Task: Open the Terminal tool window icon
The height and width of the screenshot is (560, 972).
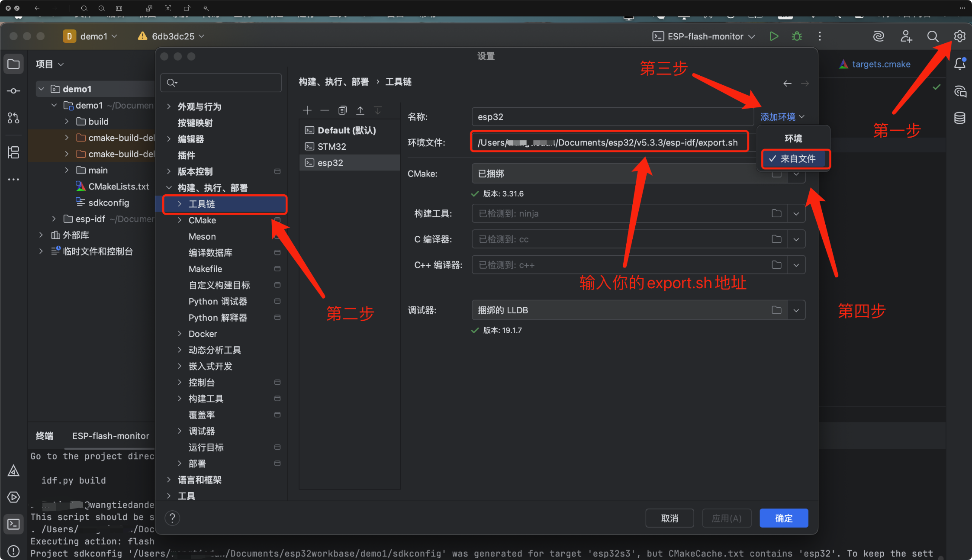Action: click(x=13, y=524)
